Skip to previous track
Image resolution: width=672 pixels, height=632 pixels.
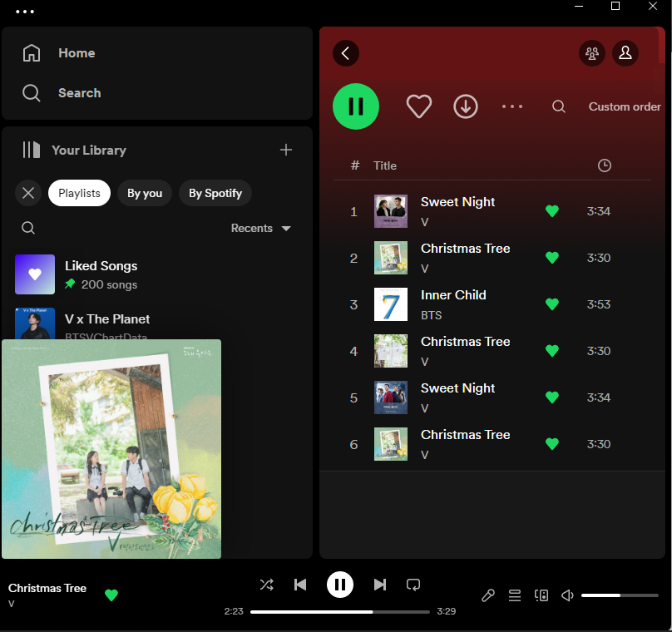(300, 585)
